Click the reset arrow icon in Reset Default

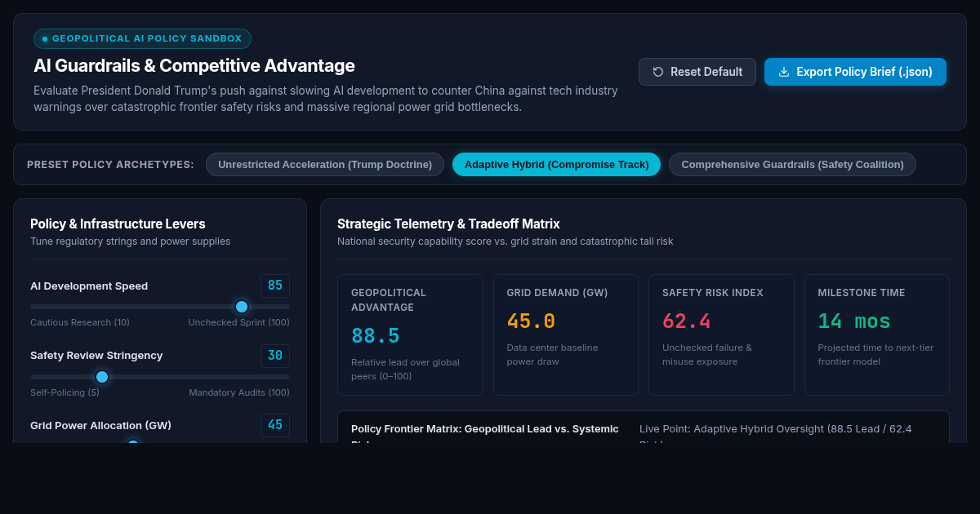tap(658, 72)
